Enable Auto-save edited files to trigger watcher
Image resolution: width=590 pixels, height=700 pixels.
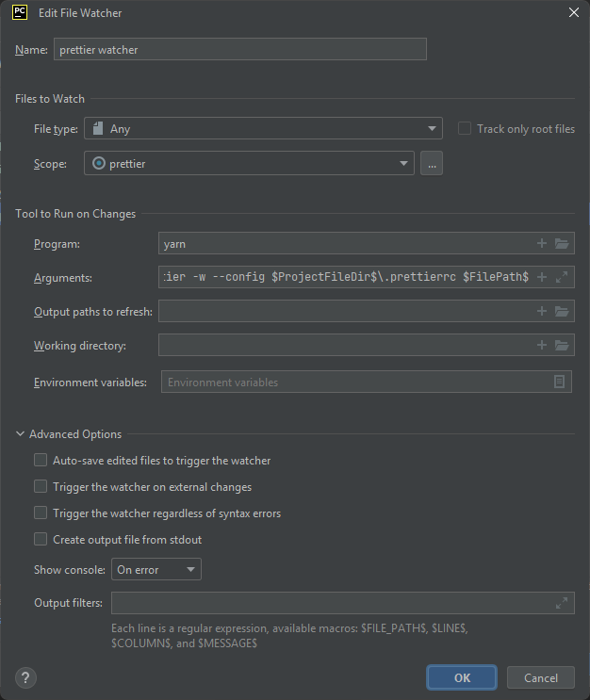click(41, 461)
